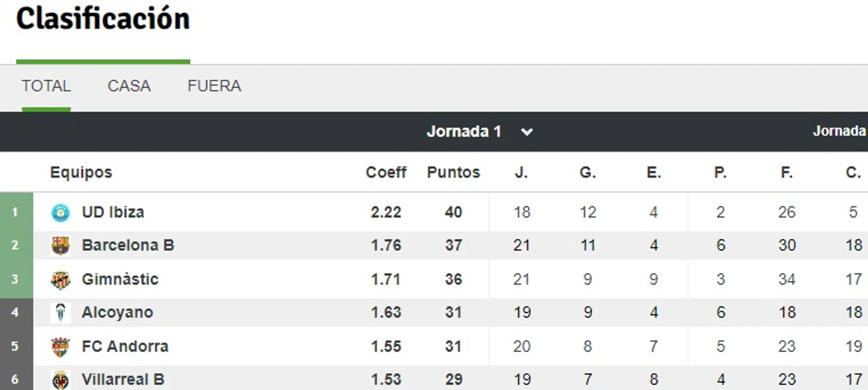The height and width of the screenshot is (390, 868).
Task: Open the UD Ibiza team link
Action: [113, 212]
